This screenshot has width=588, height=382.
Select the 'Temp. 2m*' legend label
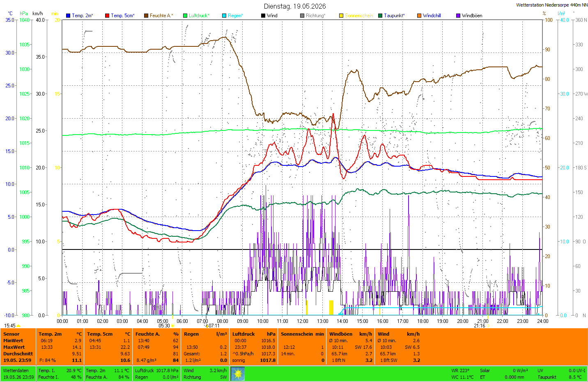point(83,16)
